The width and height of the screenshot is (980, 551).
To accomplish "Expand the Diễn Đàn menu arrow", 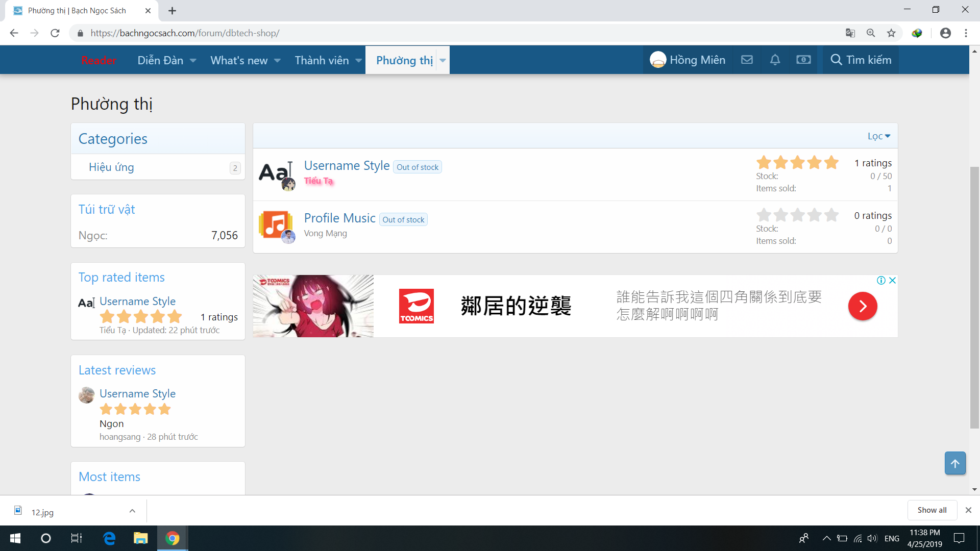I will tap(193, 60).
